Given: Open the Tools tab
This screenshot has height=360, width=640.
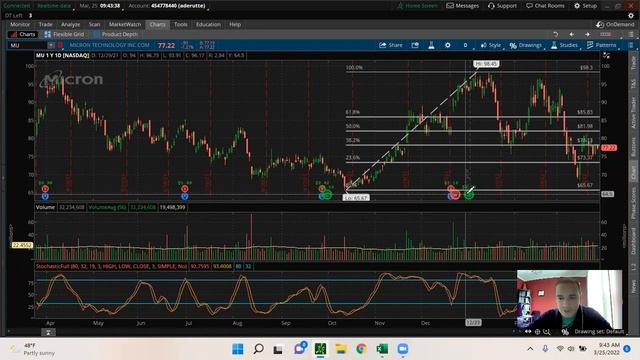Looking at the screenshot, I should point(180,24).
